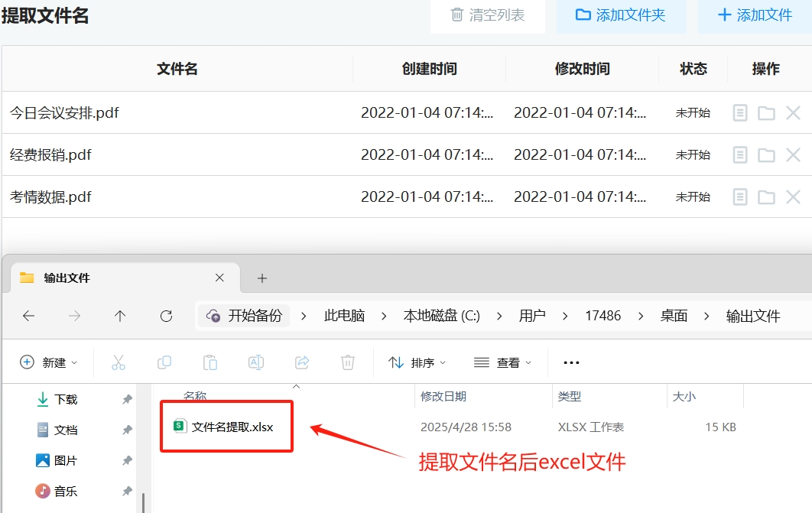Viewport: 812px width, 513px height.
Task: Click the Cut scissors icon
Action: tap(119, 362)
